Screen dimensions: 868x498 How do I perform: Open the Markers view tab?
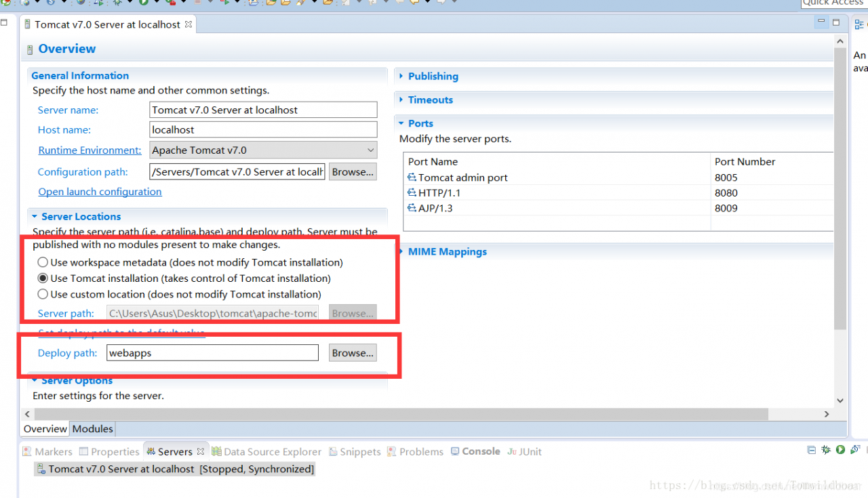(47, 452)
